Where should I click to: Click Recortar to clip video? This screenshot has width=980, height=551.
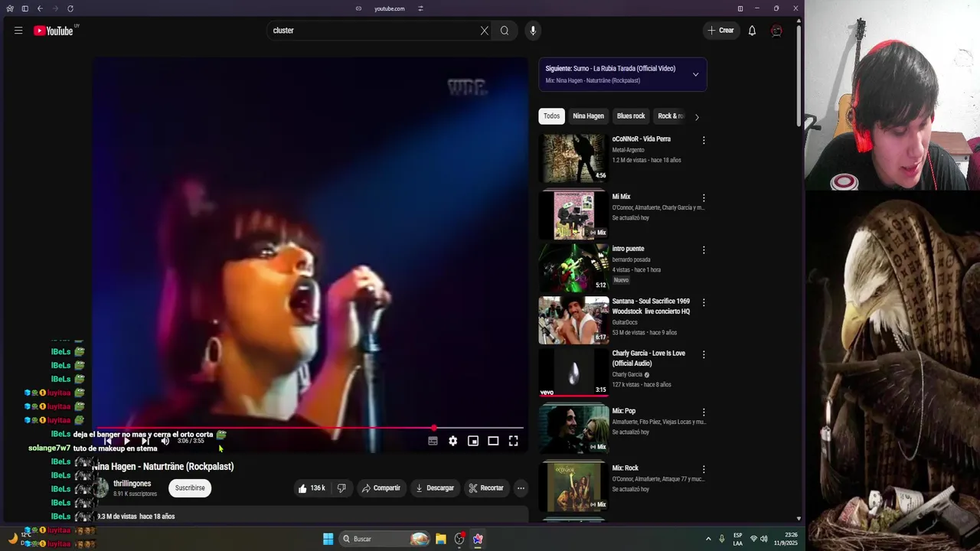(486, 488)
